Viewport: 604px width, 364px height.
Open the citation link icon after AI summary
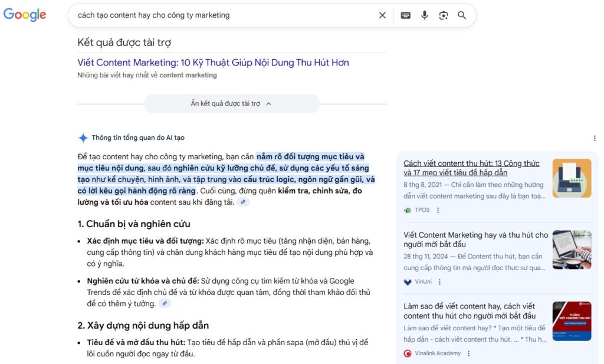[244, 202]
